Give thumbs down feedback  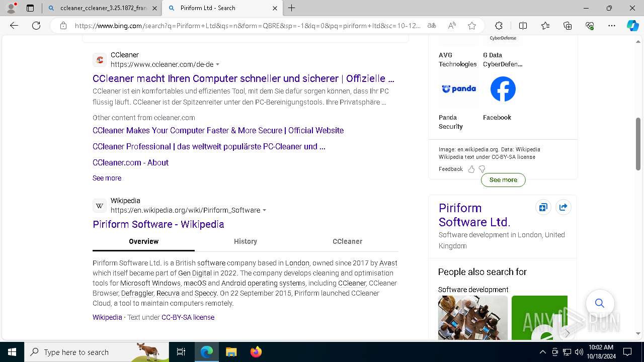click(482, 169)
